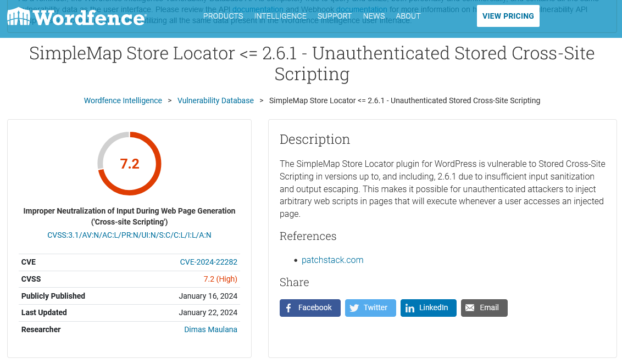
Task: Click the Last Updated label
Action: tap(44, 312)
